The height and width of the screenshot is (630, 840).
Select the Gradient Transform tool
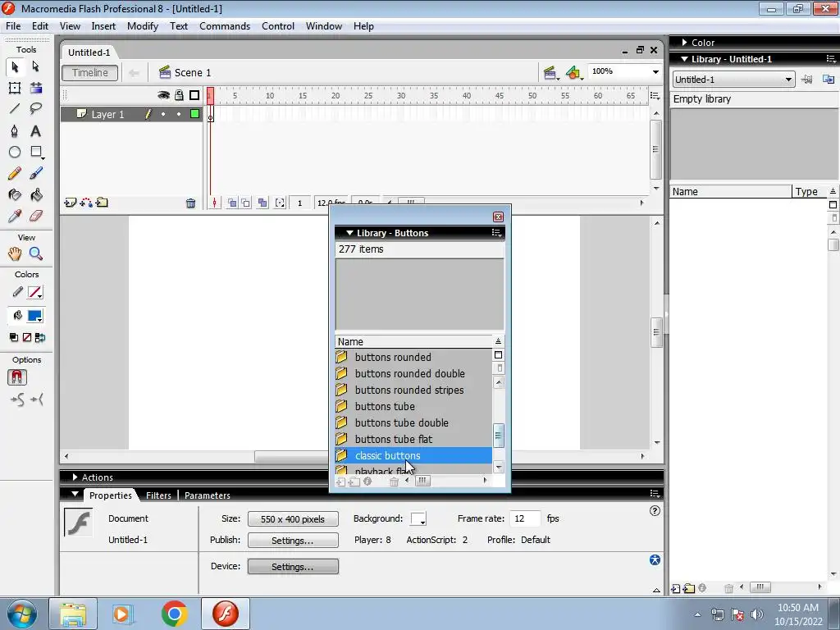36,88
